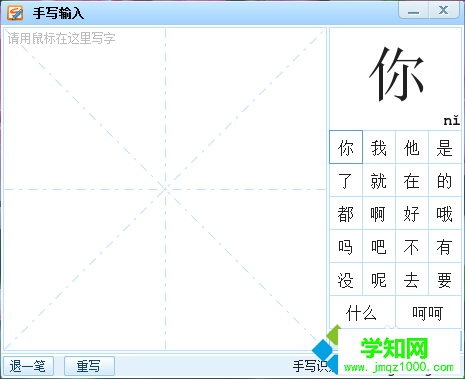Select candidate character 的
The image size is (465, 379).
pos(445,180)
